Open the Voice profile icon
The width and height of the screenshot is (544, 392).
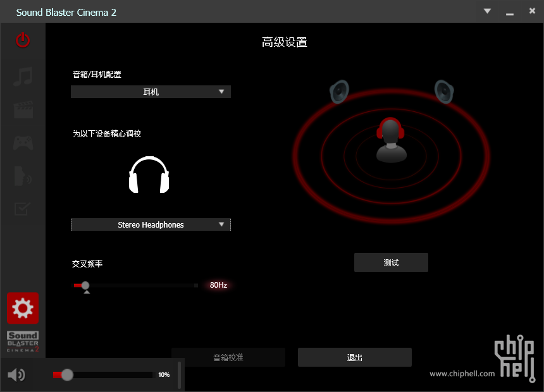23,176
